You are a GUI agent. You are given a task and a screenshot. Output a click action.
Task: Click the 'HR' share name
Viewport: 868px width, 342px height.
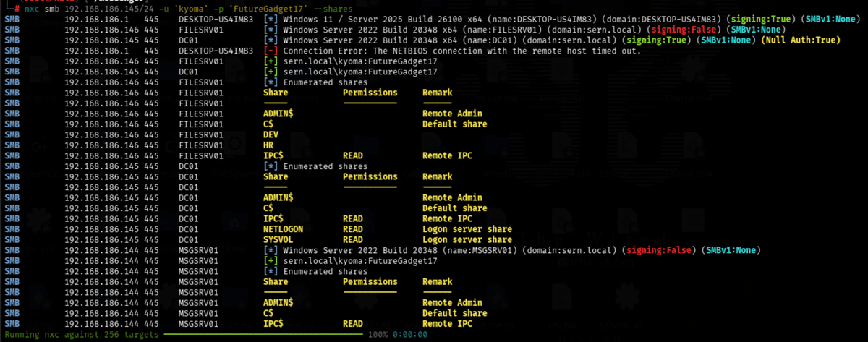coord(268,145)
